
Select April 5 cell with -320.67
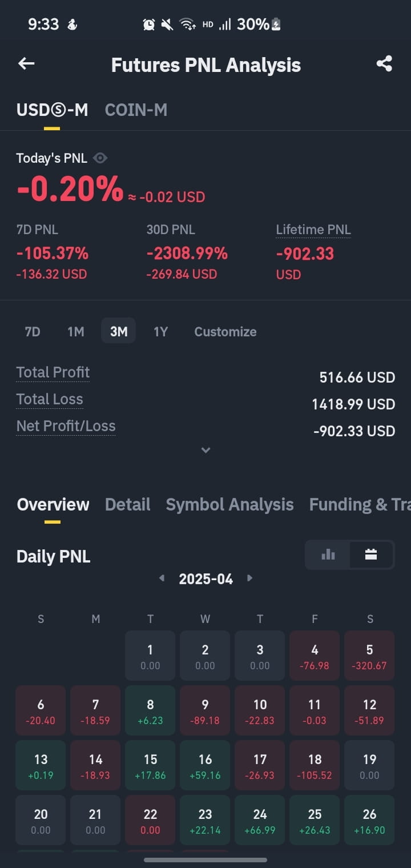coord(369,656)
